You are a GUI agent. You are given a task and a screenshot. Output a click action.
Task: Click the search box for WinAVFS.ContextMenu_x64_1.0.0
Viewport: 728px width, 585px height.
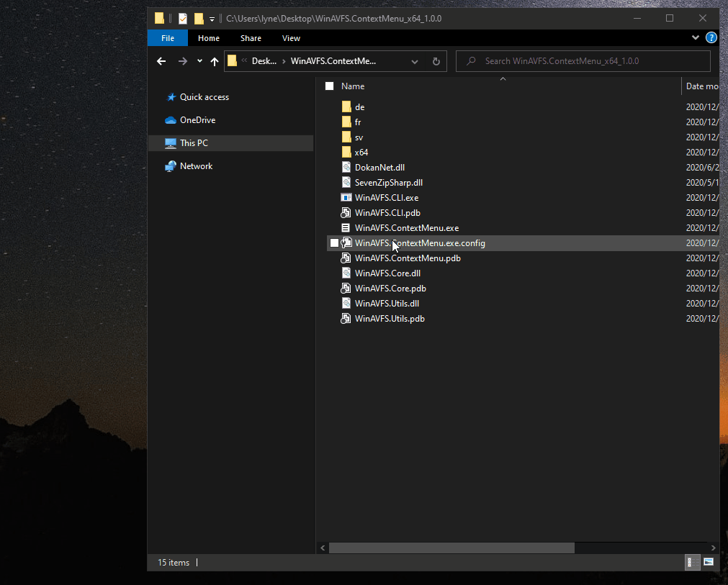pyautogui.click(x=583, y=61)
